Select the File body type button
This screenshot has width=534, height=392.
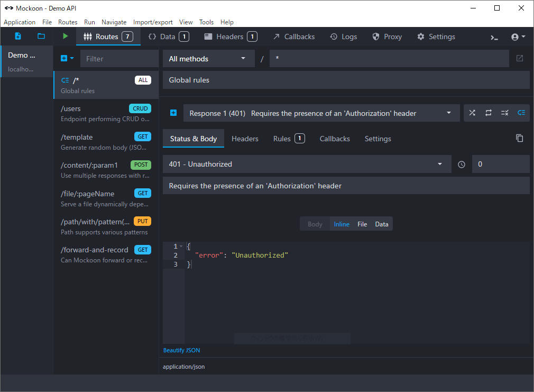tap(362, 224)
